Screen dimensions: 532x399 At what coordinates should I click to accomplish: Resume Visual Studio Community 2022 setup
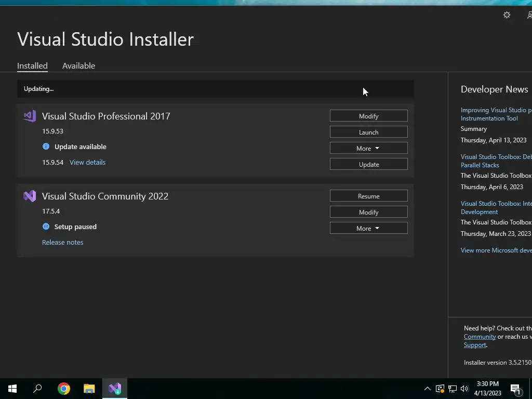(368, 196)
